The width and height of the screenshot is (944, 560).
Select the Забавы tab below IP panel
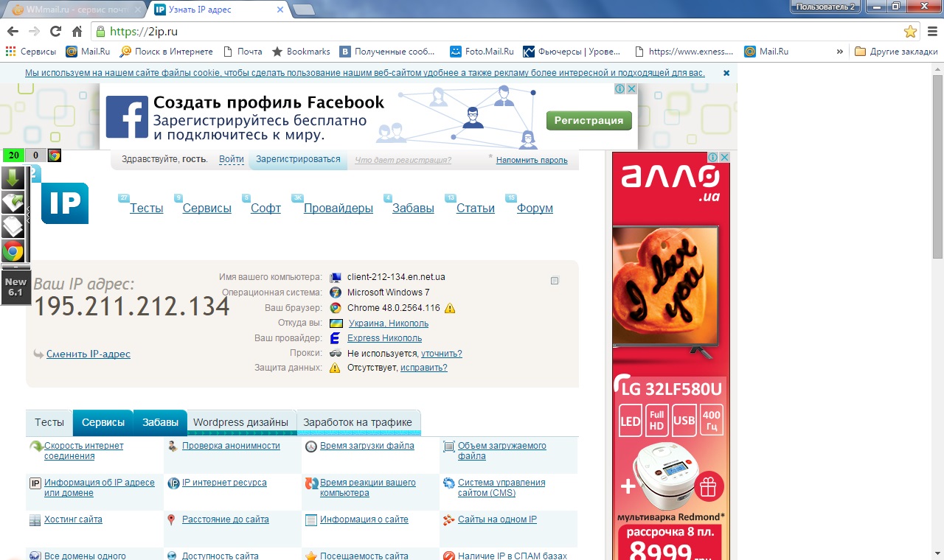[161, 422]
